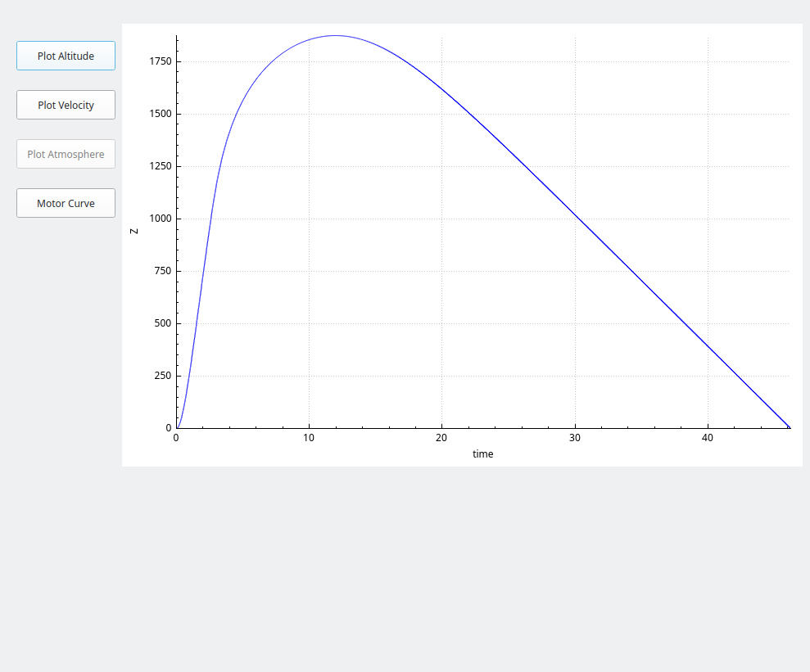Click the 1500 tick label on the Z axis
This screenshot has width=810, height=672.
click(161, 114)
